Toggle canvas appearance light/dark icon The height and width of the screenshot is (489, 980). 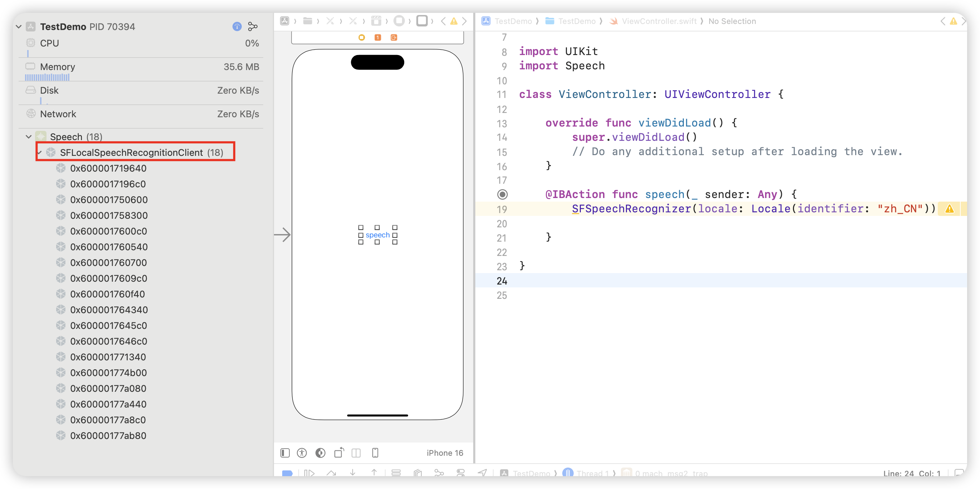pos(320,453)
